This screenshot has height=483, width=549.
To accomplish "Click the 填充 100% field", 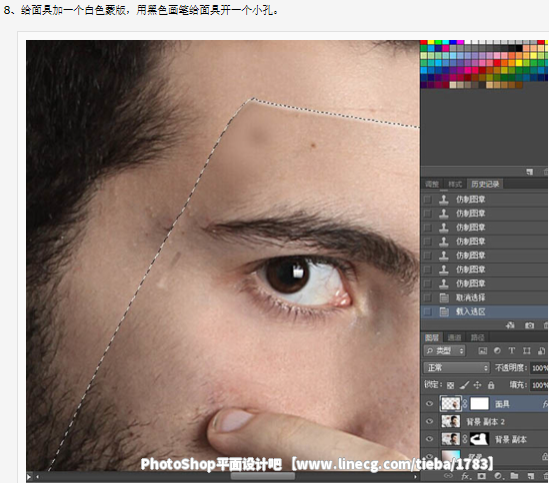I will [x=540, y=385].
